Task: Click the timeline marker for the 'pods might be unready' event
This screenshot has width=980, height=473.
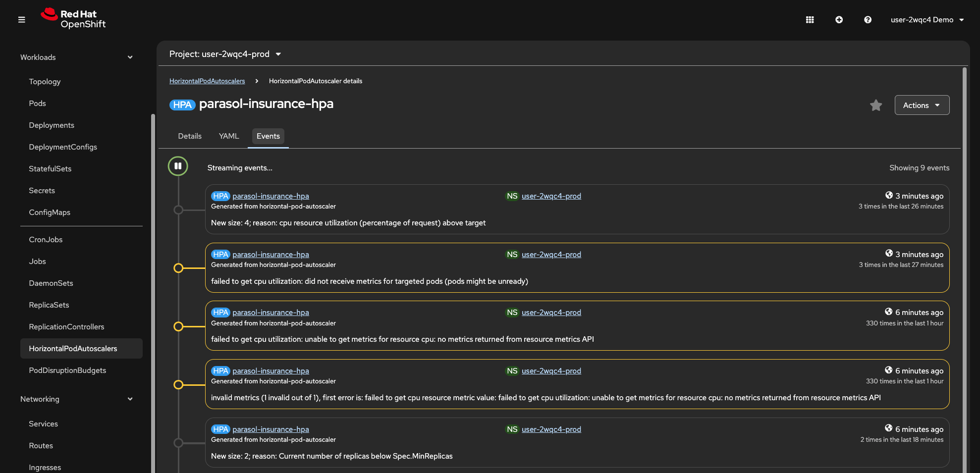Action: (178, 268)
